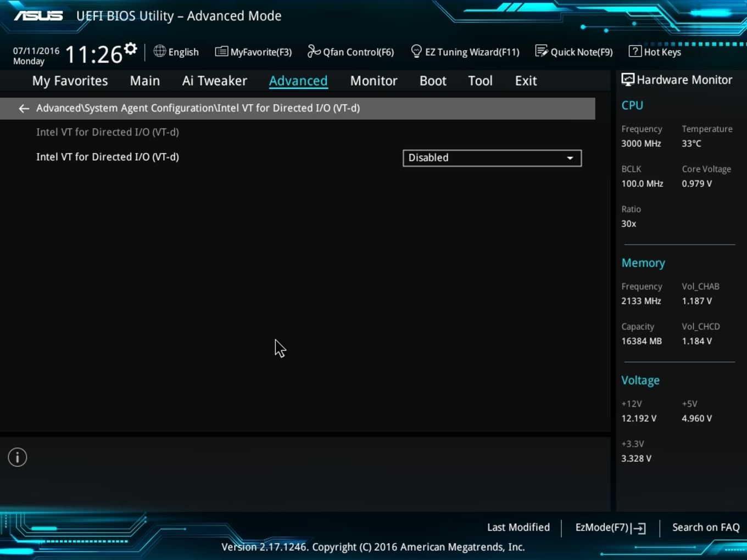This screenshot has height=560, width=747.
Task: Go to the Tool tab
Action: click(480, 81)
